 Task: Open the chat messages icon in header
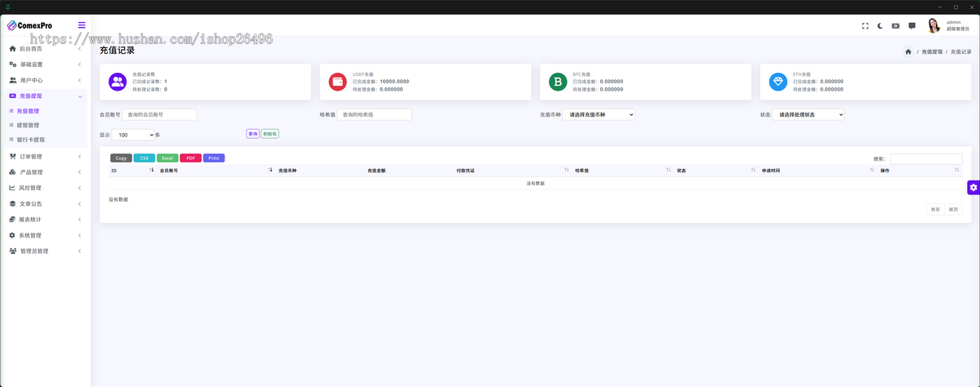pyautogui.click(x=912, y=26)
